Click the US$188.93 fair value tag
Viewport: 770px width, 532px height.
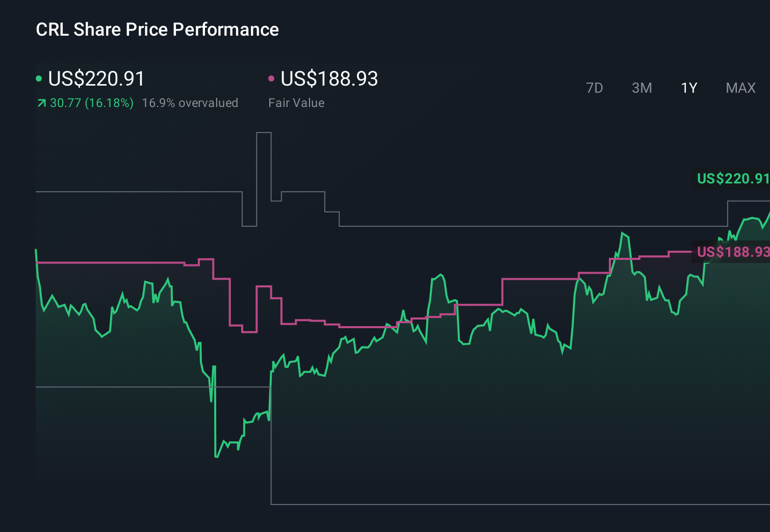coord(733,252)
